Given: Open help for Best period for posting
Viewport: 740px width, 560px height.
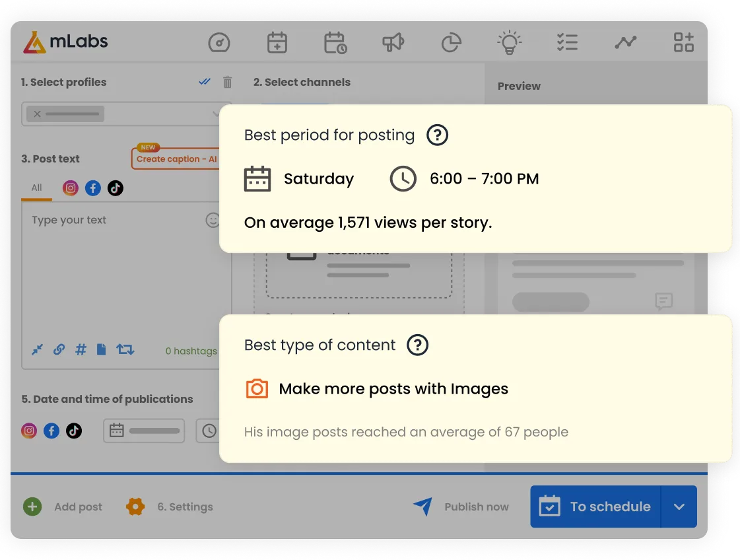Looking at the screenshot, I should tap(437, 135).
